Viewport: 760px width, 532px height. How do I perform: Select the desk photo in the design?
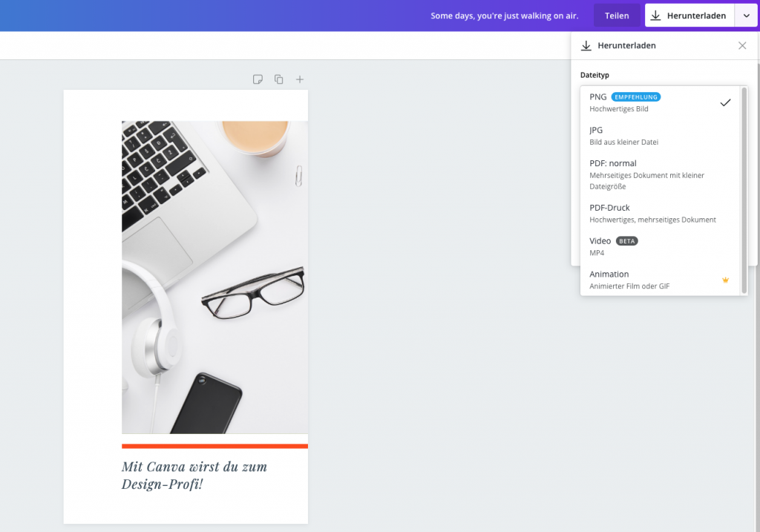[214, 278]
